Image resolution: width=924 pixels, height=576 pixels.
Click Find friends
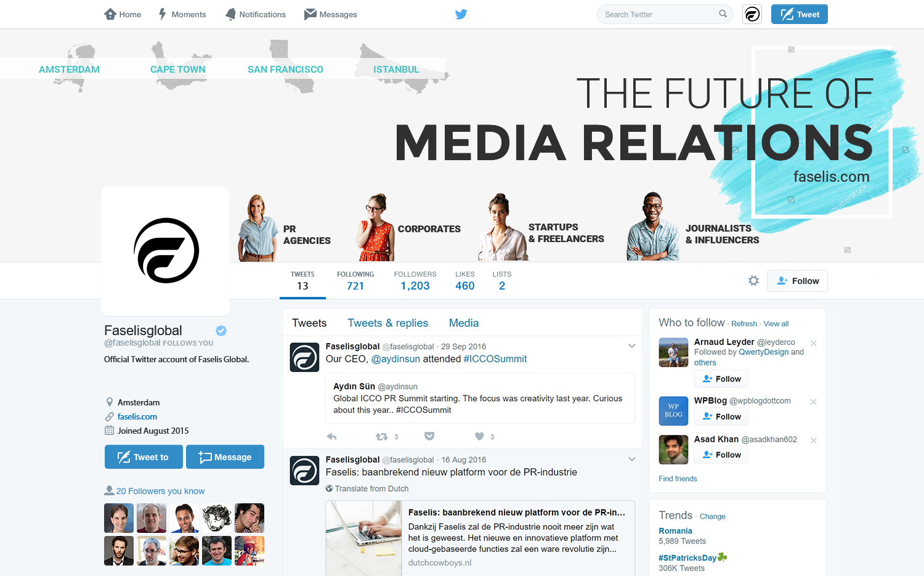[678, 479]
